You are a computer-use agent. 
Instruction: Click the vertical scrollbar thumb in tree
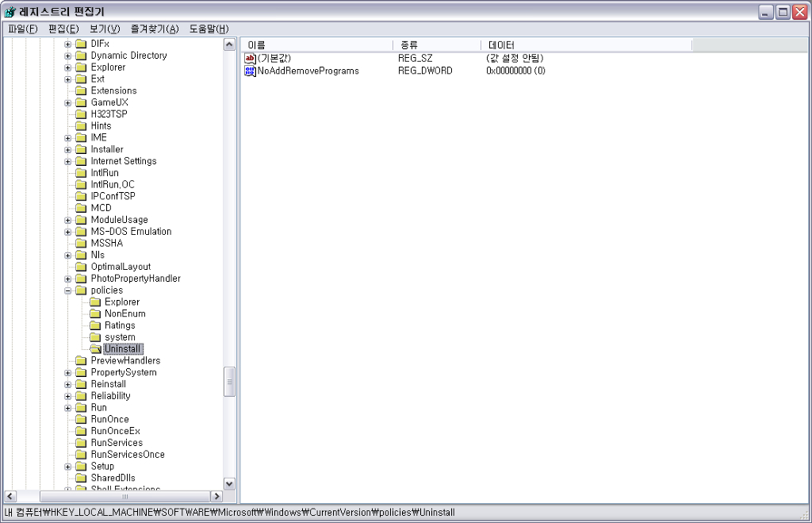click(x=229, y=382)
